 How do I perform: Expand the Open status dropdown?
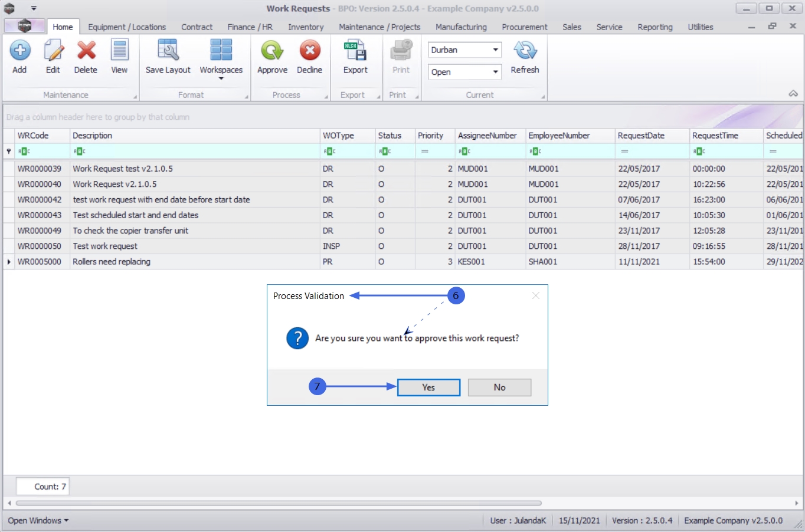point(495,72)
